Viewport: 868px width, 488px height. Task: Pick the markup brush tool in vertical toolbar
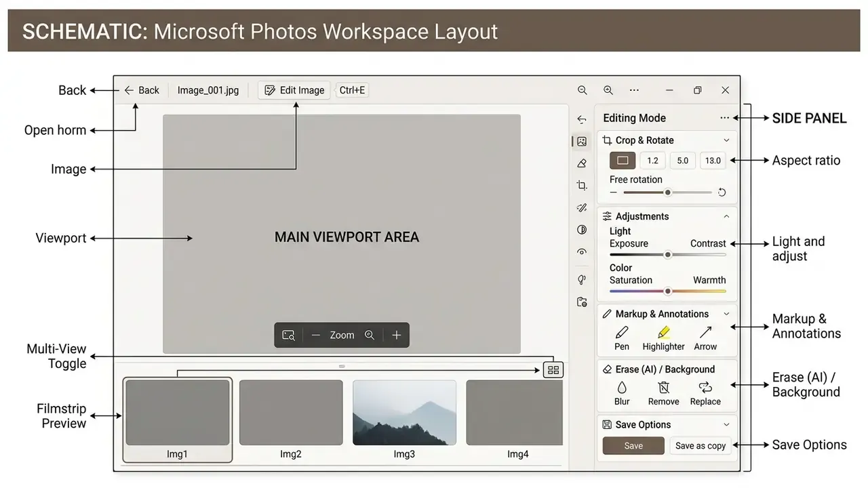(581, 207)
